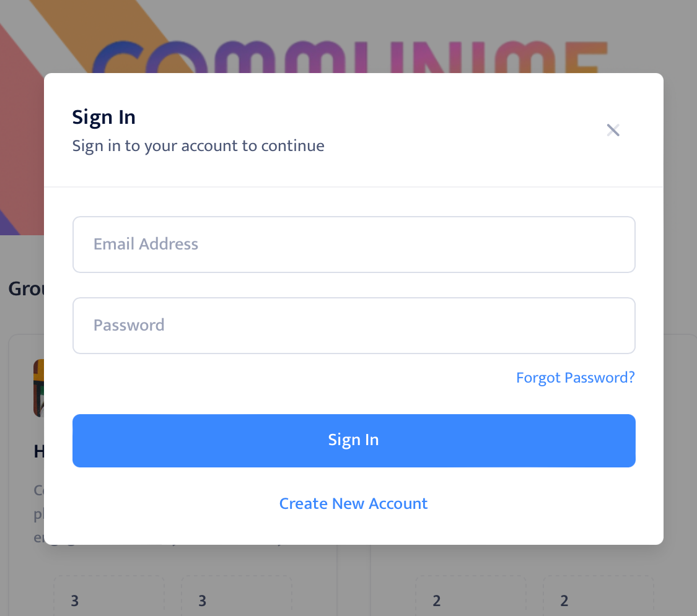The height and width of the screenshot is (616, 697).
Task: Click the Email Address input field
Action: coord(354,245)
